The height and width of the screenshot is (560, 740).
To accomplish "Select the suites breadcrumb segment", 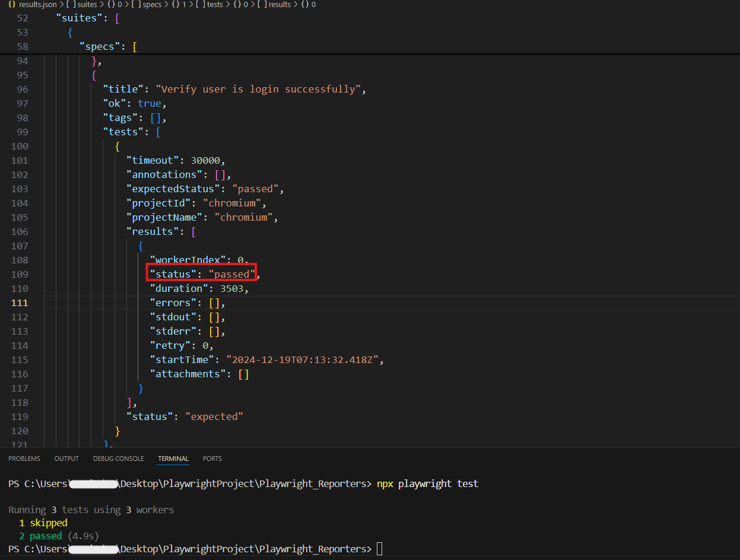I will tap(81, 4).
